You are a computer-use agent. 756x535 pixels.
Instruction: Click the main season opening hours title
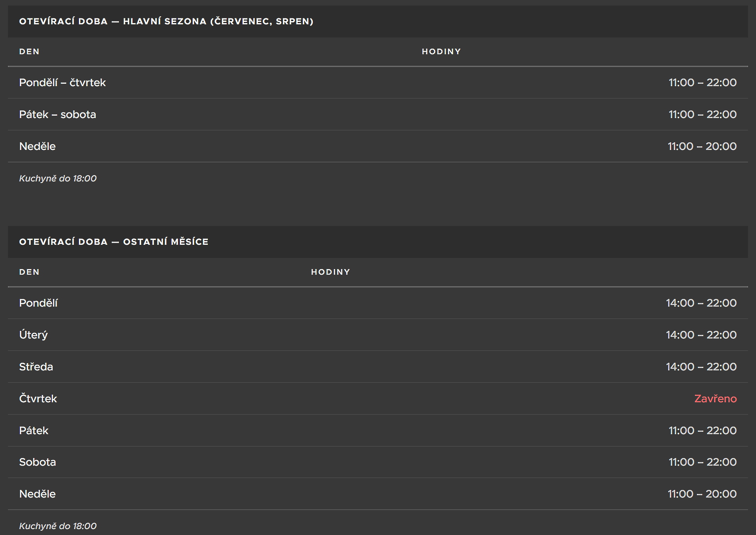166,22
